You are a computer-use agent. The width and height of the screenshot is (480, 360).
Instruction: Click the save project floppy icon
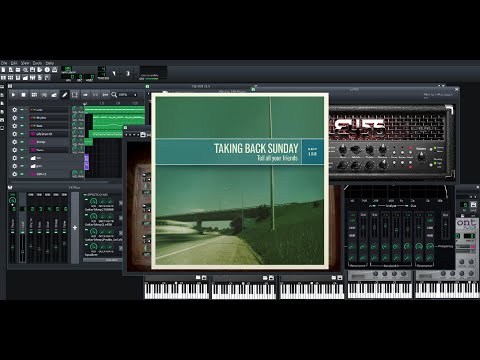tap(33, 70)
